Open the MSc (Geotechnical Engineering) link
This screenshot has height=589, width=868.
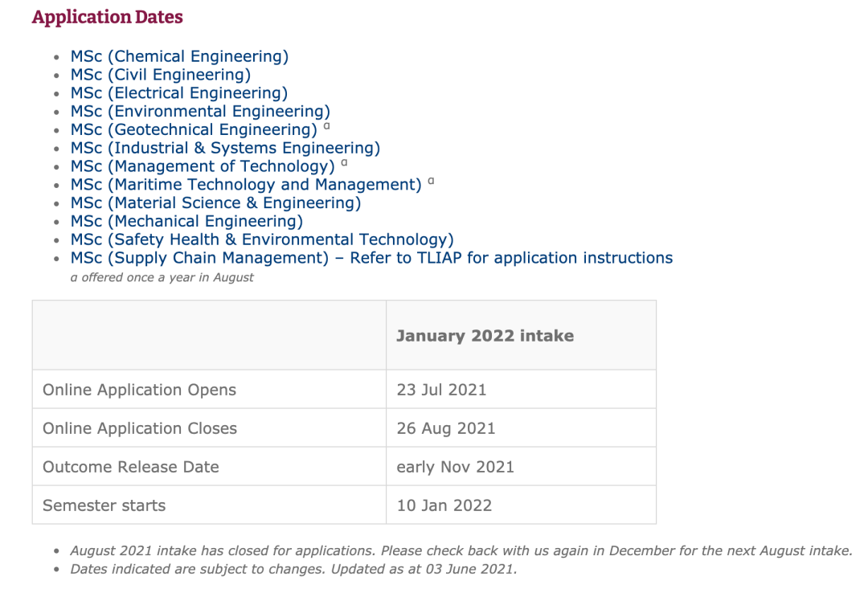(194, 130)
